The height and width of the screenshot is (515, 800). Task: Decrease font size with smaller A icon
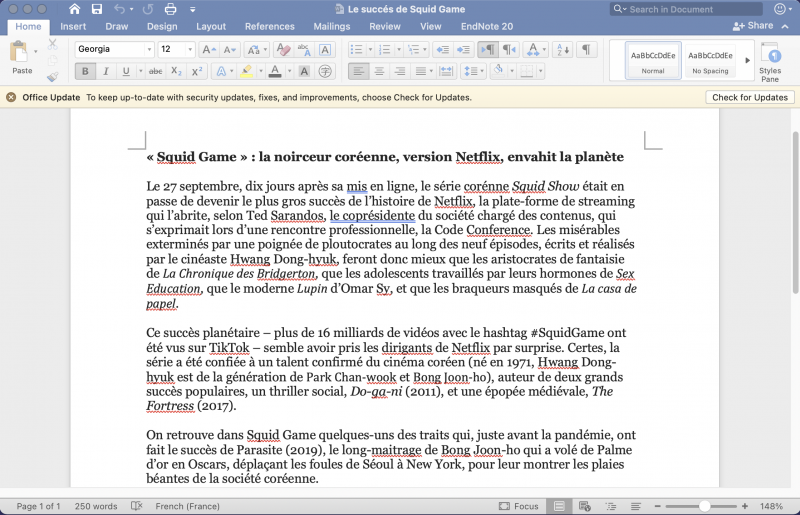click(230, 50)
